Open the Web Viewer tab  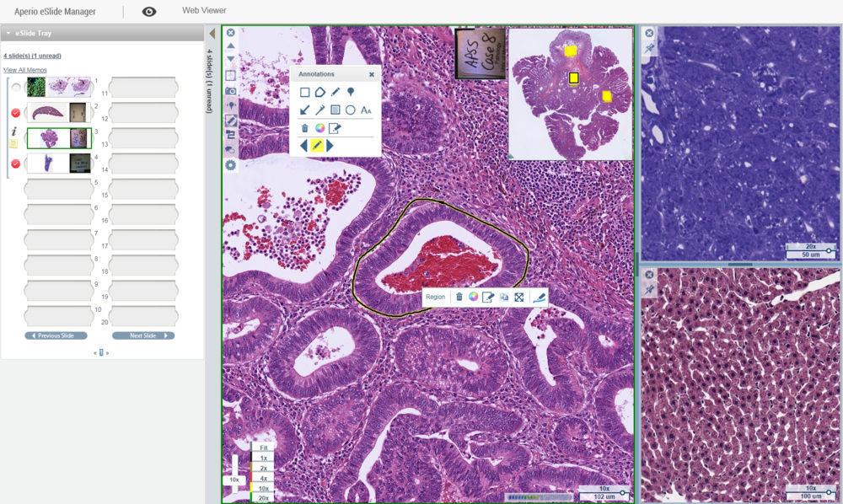coord(203,11)
